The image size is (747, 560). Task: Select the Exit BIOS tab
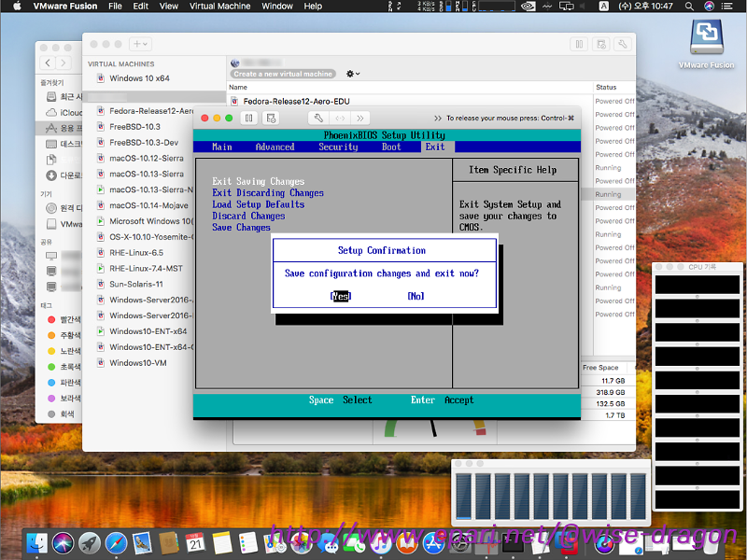[435, 147]
